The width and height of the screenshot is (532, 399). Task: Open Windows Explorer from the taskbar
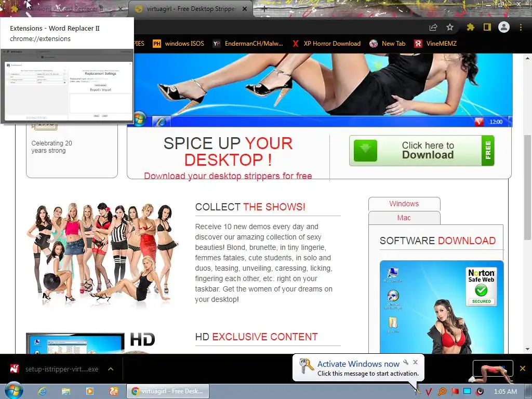66,391
